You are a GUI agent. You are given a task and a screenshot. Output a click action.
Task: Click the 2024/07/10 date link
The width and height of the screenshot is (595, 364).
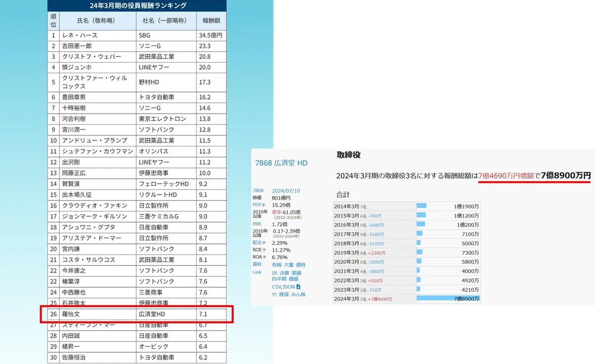coord(286,191)
